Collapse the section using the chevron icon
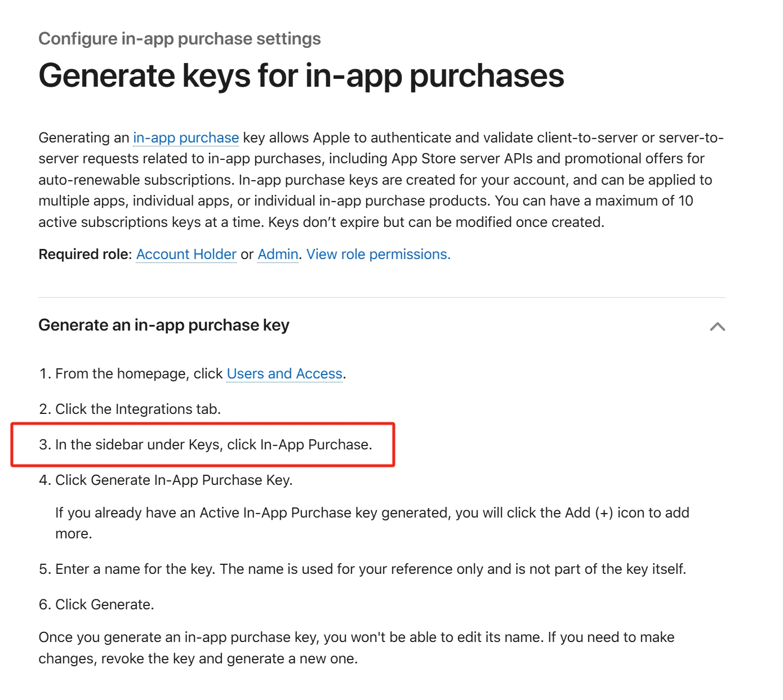This screenshot has width=783, height=700. (x=717, y=327)
